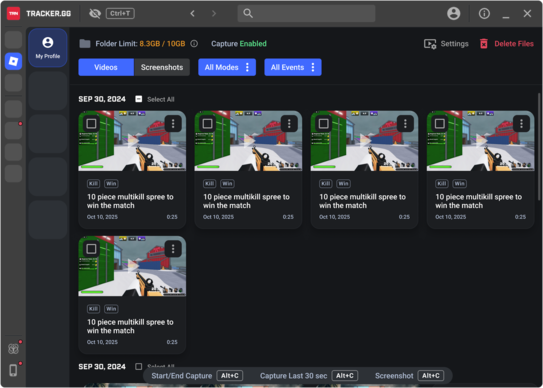
Task: Toggle Select All for first SEP 30, 2024 group
Action: [139, 99]
